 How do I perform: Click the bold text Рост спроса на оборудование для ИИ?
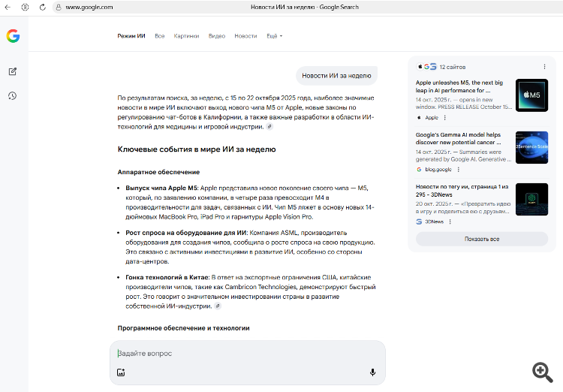(187, 233)
